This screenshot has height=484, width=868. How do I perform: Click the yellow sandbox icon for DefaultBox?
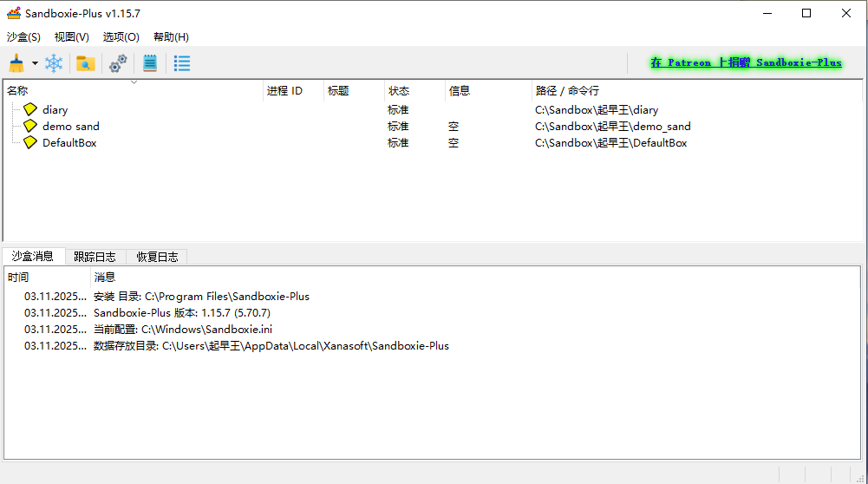point(30,142)
